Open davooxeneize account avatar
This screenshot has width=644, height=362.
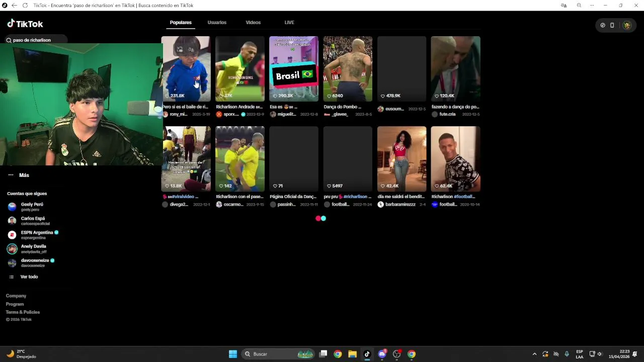(x=12, y=263)
